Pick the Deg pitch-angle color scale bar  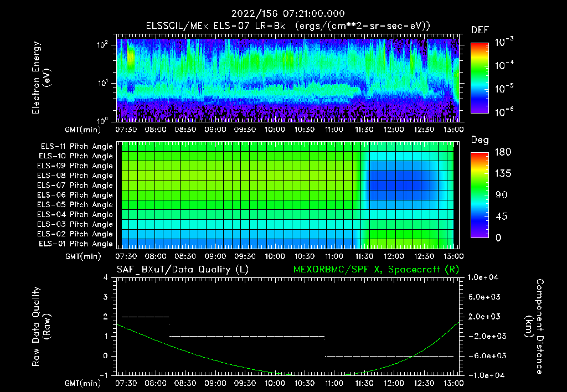point(480,195)
